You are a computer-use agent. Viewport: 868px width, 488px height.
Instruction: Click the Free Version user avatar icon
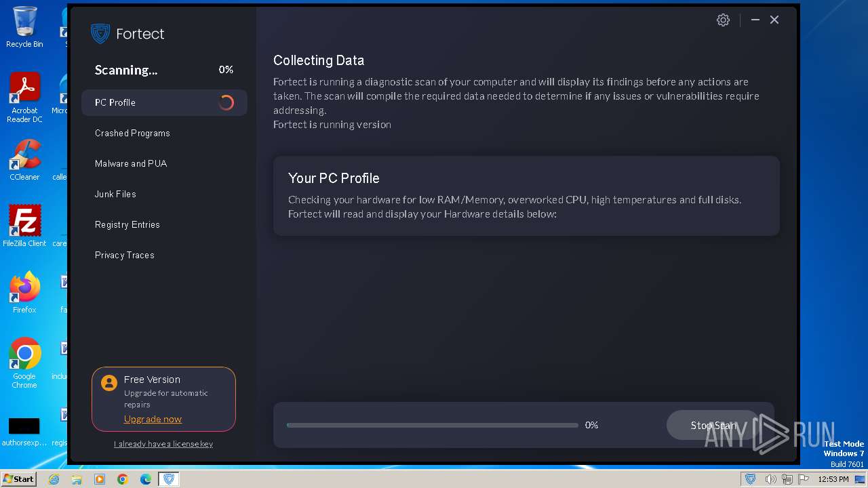108,383
